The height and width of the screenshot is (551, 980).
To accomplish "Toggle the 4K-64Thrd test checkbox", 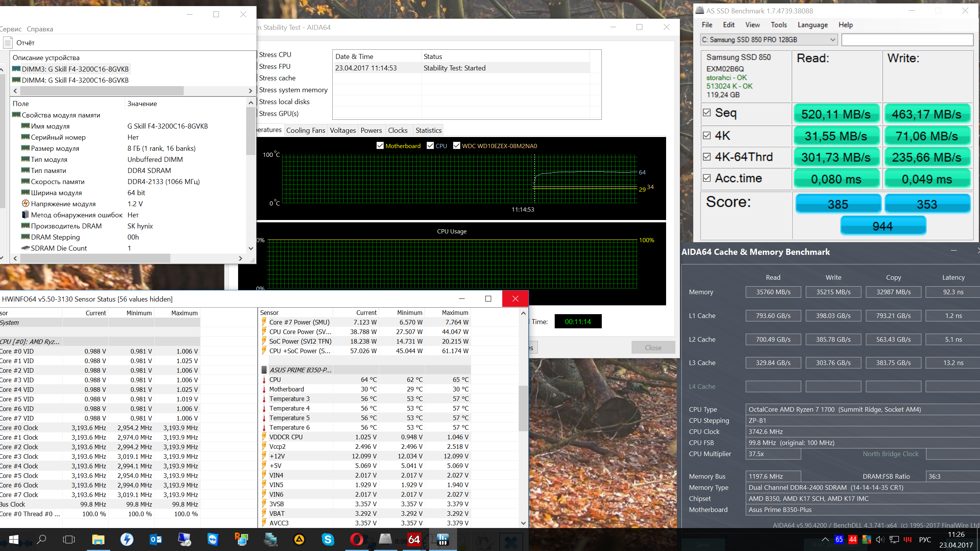I will click(707, 157).
